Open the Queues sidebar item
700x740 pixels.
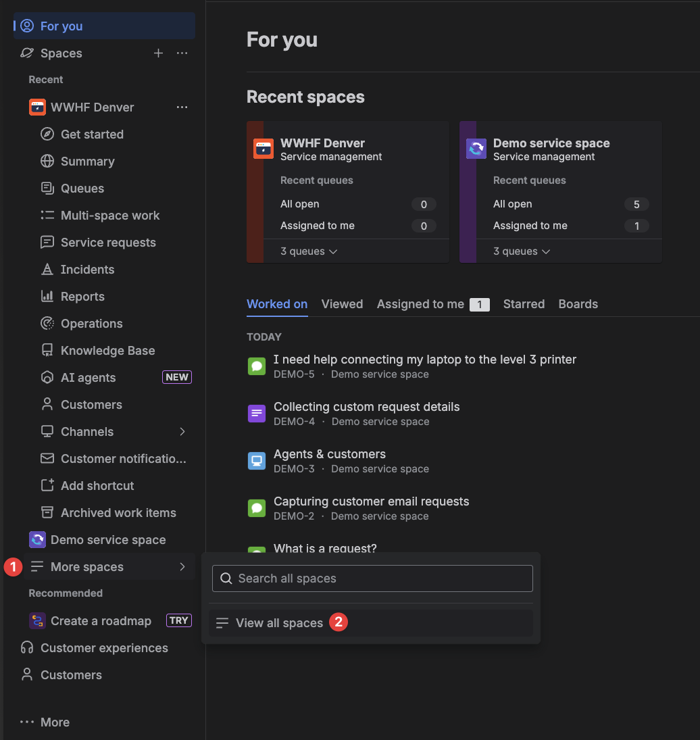tap(82, 189)
